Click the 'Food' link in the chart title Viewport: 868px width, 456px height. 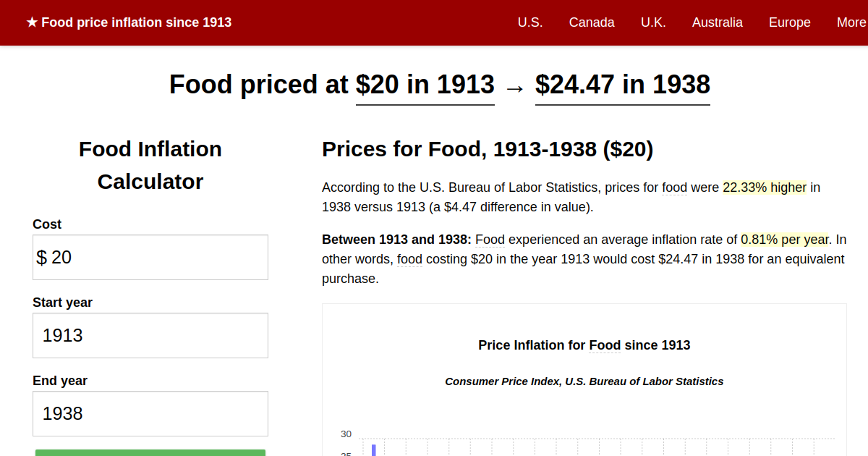point(604,345)
